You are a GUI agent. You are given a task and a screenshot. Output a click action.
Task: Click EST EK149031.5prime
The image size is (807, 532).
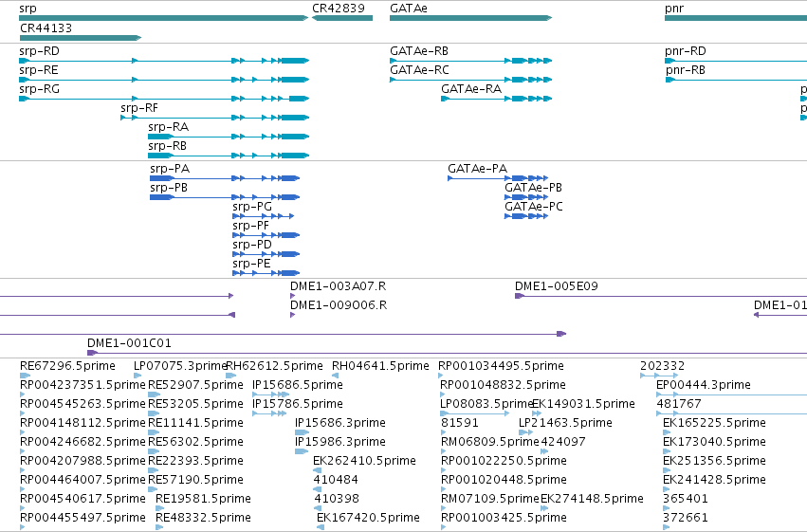tap(537, 413)
